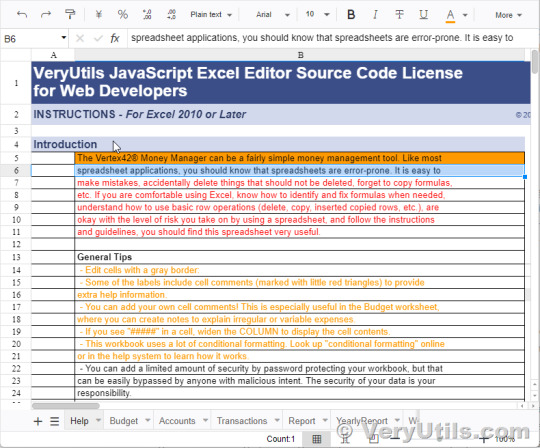The image size is (540, 448).
Task: Toggle italic formatting
Action: (x=375, y=14)
